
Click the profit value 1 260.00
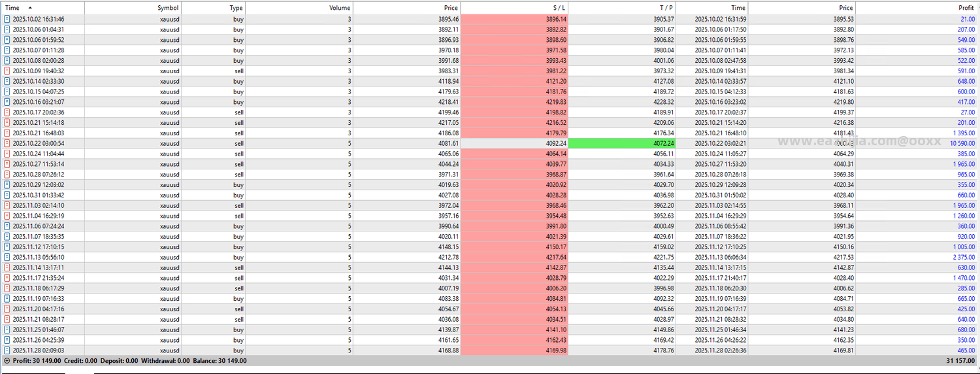click(964, 216)
